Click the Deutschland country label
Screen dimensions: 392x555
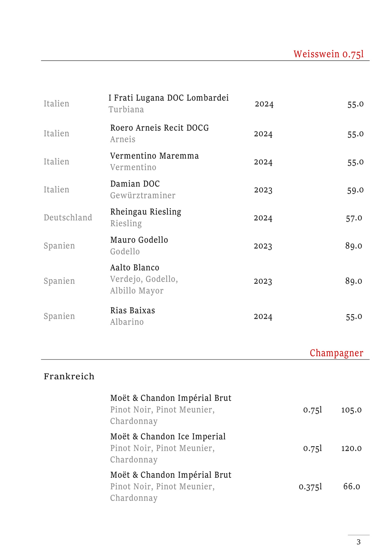[68, 217]
